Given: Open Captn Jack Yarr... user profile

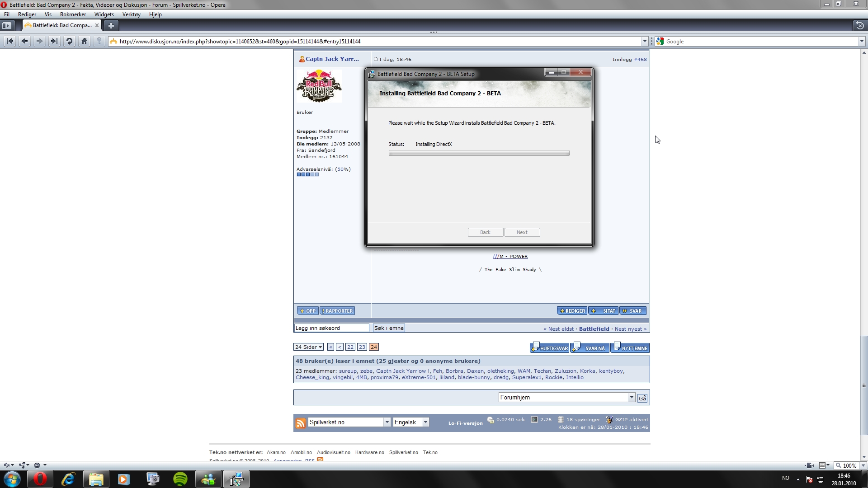Looking at the screenshot, I should (x=332, y=59).
